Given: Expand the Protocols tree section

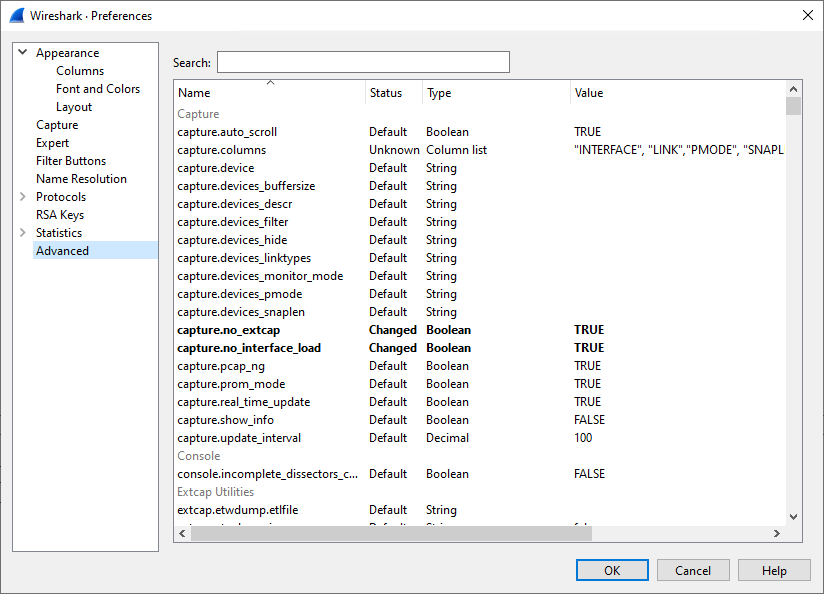Looking at the screenshot, I should (22, 197).
